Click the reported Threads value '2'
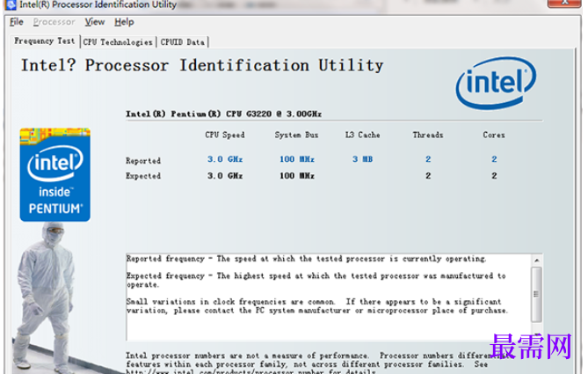 [x=428, y=159]
